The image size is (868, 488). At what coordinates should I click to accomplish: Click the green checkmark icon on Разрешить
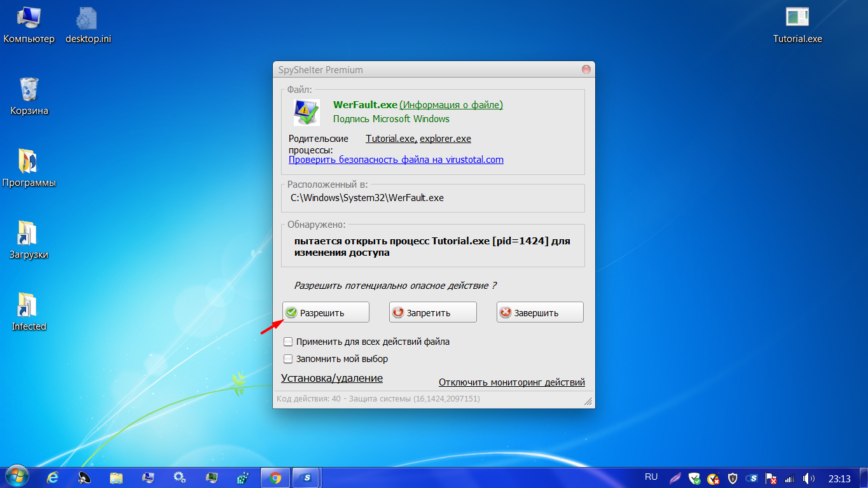(291, 312)
